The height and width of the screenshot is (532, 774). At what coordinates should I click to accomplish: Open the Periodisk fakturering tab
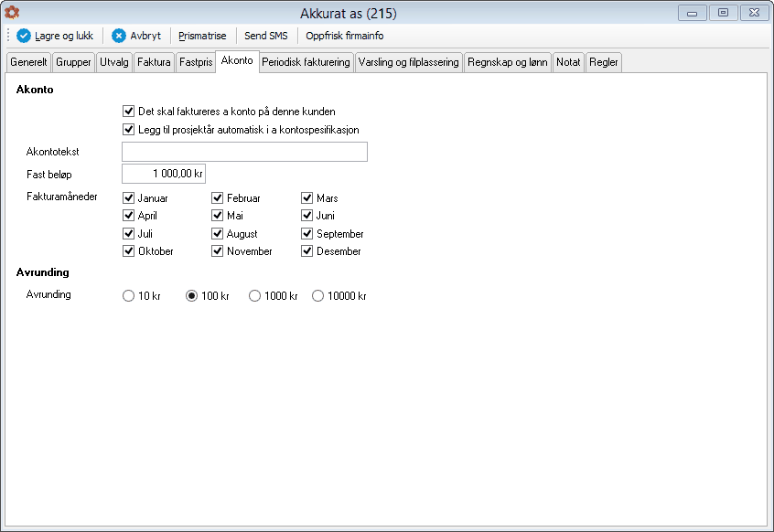pyautogui.click(x=306, y=62)
